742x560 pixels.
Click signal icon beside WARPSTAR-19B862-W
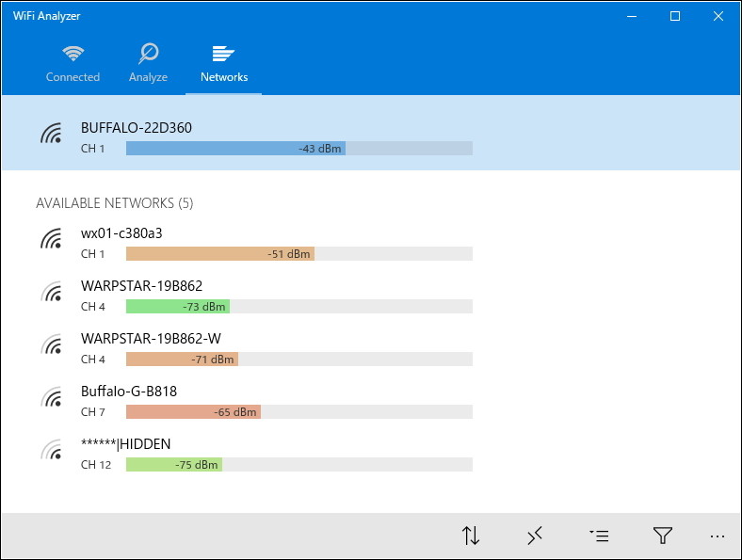[52, 344]
